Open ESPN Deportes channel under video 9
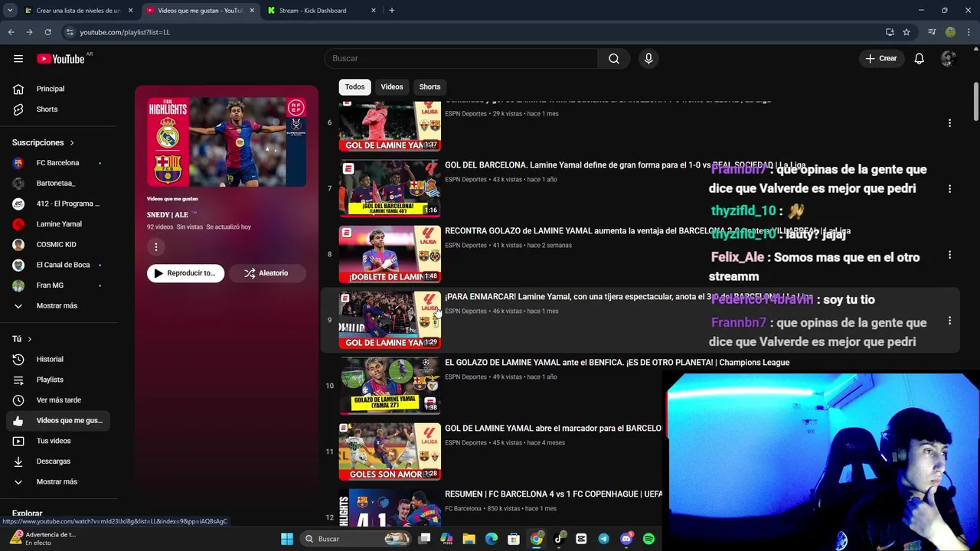The width and height of the screenshot is (980, 551). [x=465, y=311]
